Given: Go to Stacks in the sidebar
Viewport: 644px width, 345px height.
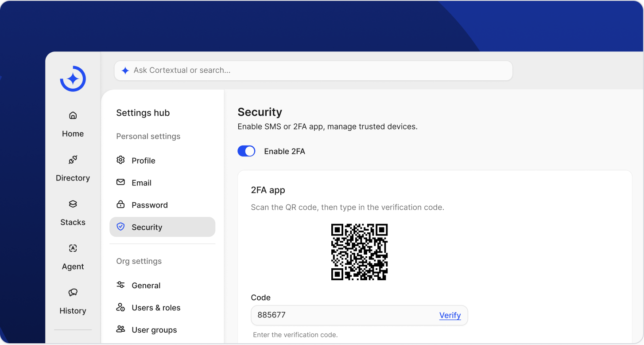Looking at the screenshot, I should point(73,212).
